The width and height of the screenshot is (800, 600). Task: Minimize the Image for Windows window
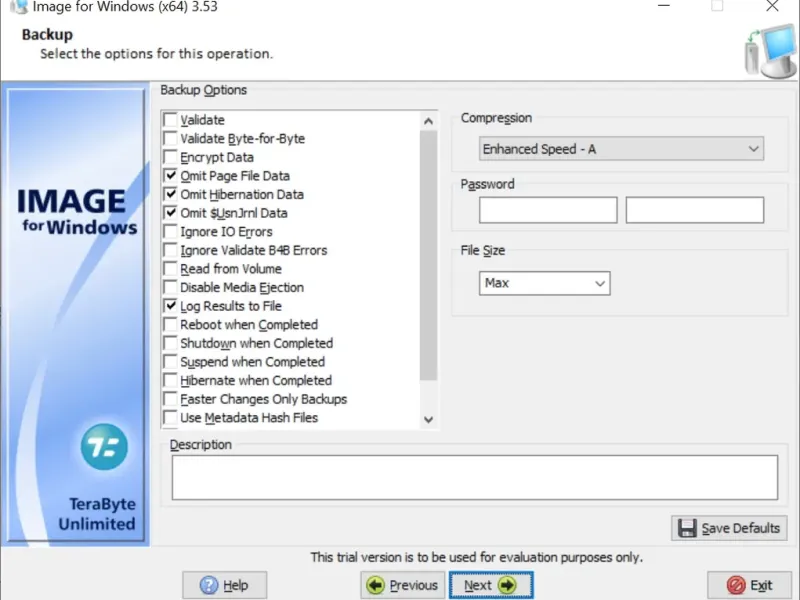664,6
